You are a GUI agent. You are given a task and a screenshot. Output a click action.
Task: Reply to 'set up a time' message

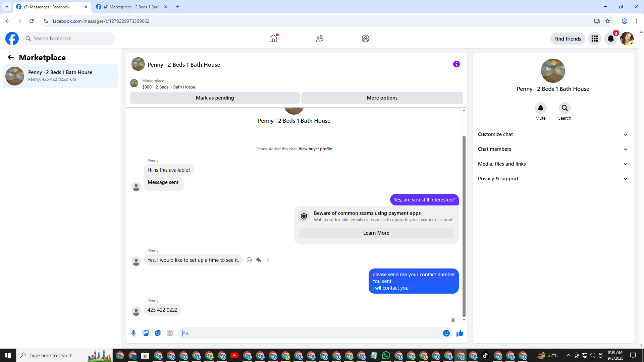tap(259, 260)
